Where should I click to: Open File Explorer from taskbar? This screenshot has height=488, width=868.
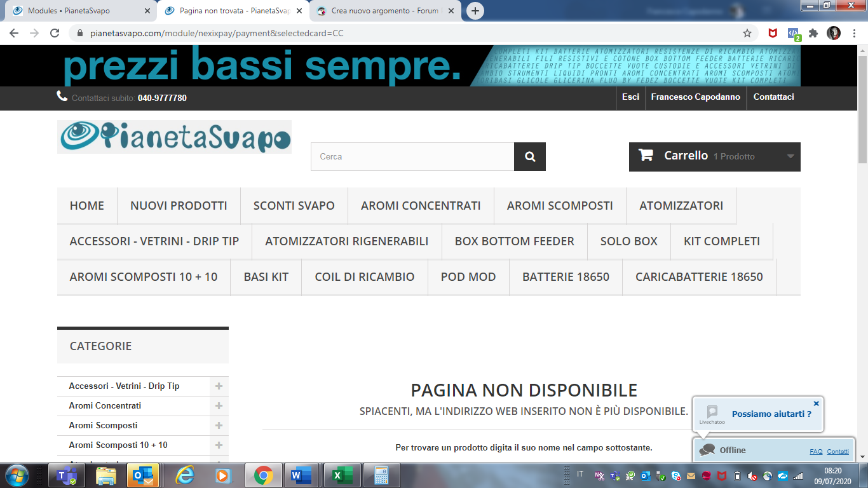point(105,475)
